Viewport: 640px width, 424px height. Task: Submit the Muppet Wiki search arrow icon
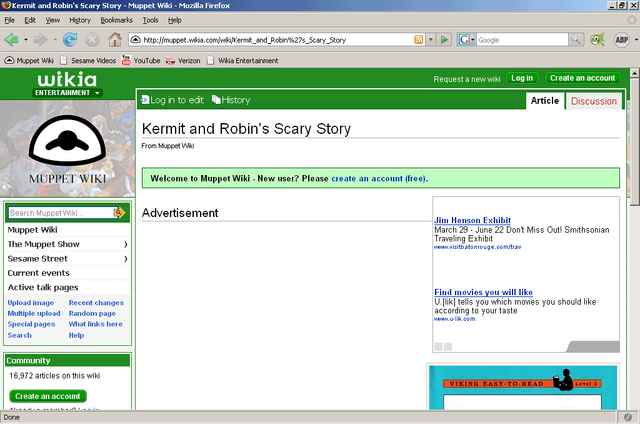pyautogui.click(x=120, y=212)
